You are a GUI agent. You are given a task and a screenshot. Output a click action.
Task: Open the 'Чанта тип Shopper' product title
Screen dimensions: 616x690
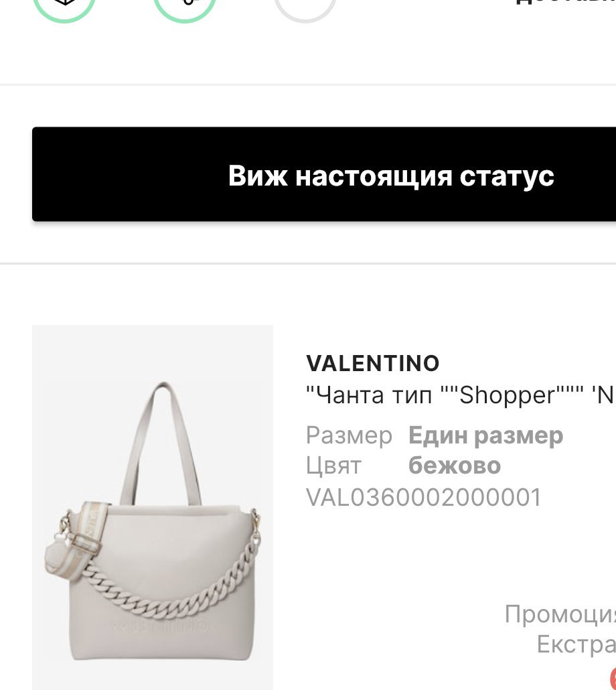click(461, 395)
